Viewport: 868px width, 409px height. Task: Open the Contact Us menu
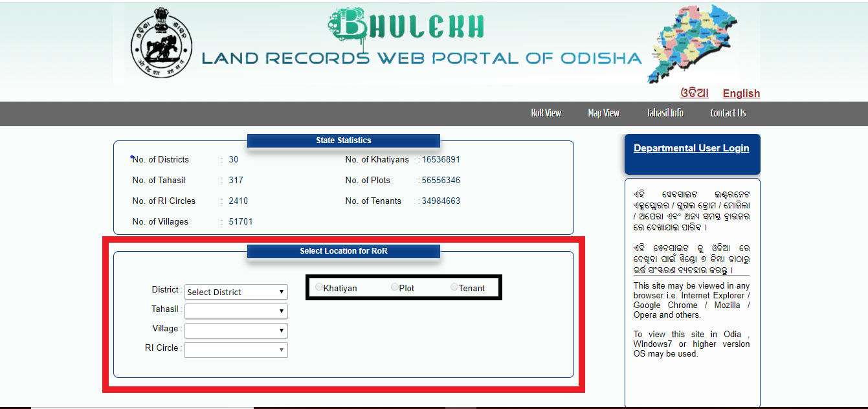coord(728,113)
